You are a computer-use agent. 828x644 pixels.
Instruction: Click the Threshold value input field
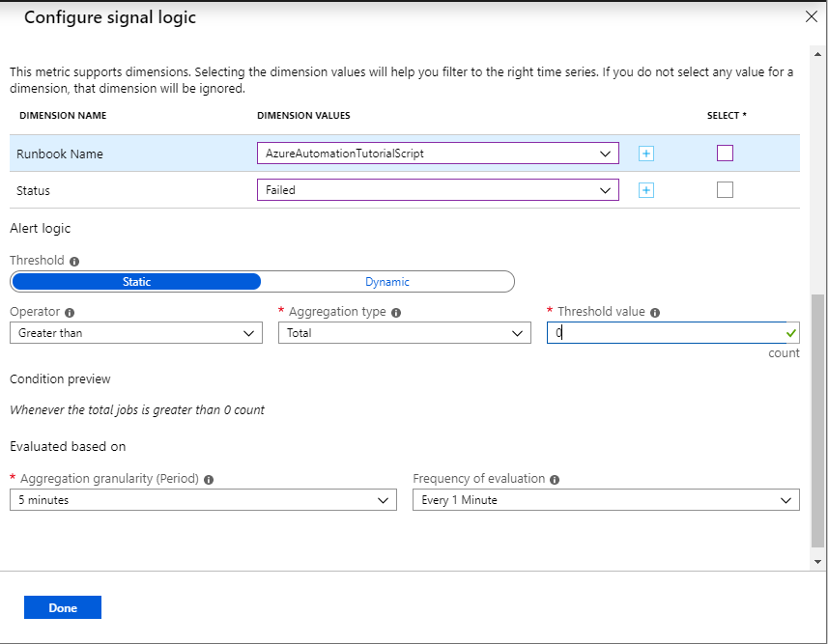coord(667,333)
